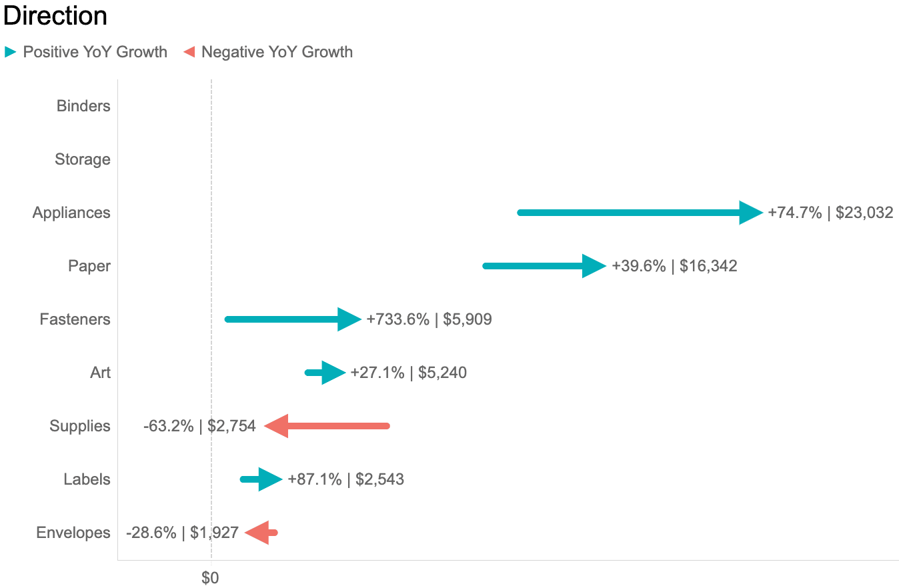Select the Negative YoY Growth legend label
This screenshot has width=899, height=588.
[277, 52]
